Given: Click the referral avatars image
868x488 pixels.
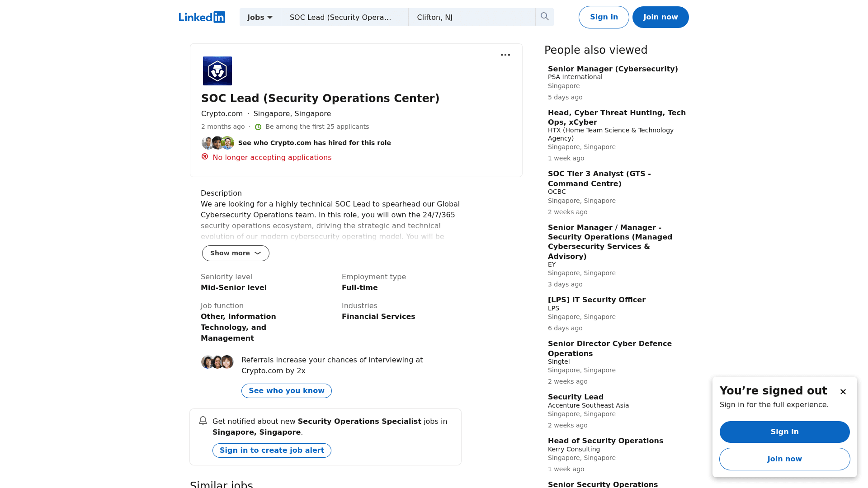Looking at the screenshot, I should pyautogui.click(x=217, y=362).
